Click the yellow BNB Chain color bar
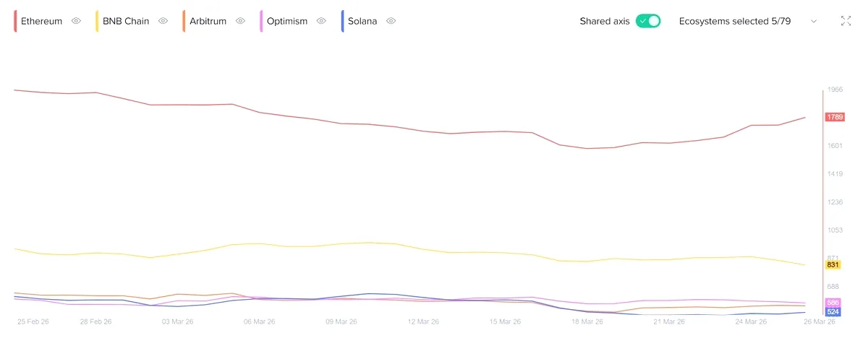Screen dimensions: 868x346 click(97, 21)
